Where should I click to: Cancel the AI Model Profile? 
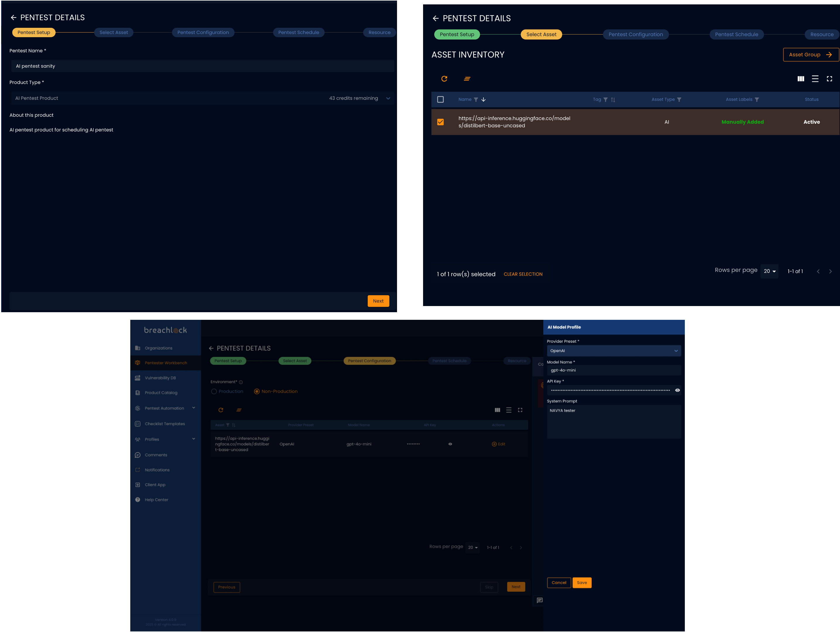[x=559, y=583]
